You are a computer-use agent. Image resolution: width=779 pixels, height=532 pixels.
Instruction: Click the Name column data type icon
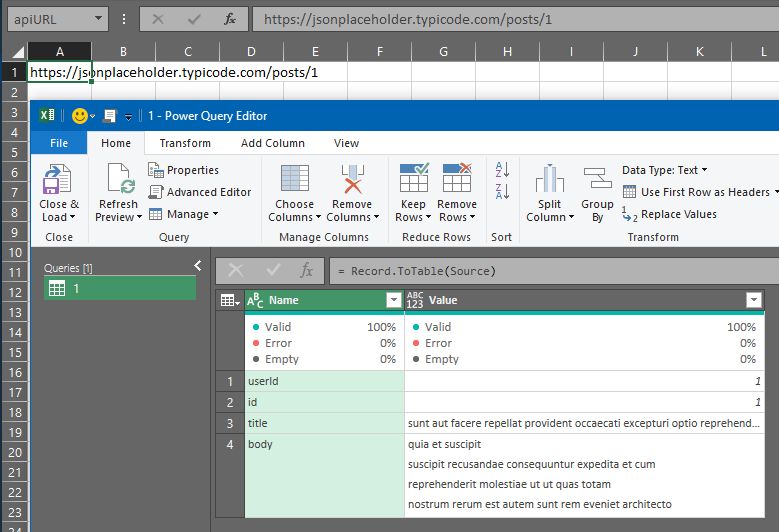point(255,300)
